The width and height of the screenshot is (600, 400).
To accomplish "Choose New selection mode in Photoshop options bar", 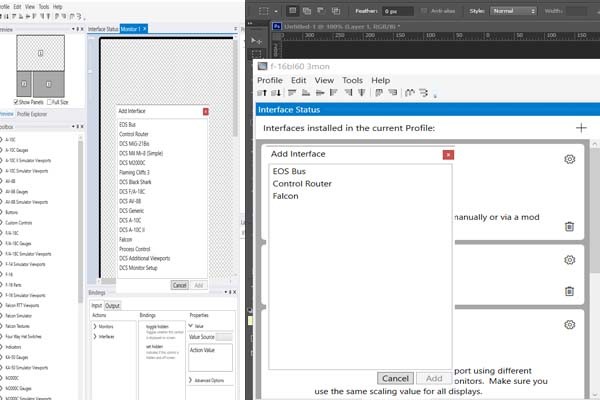I will (x=293, y=11).
